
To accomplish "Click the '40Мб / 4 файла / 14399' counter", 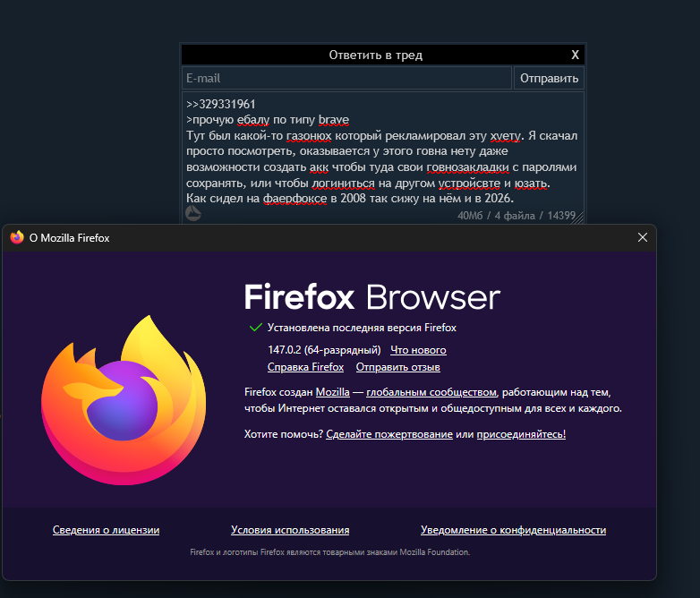I will coord(516,216).
